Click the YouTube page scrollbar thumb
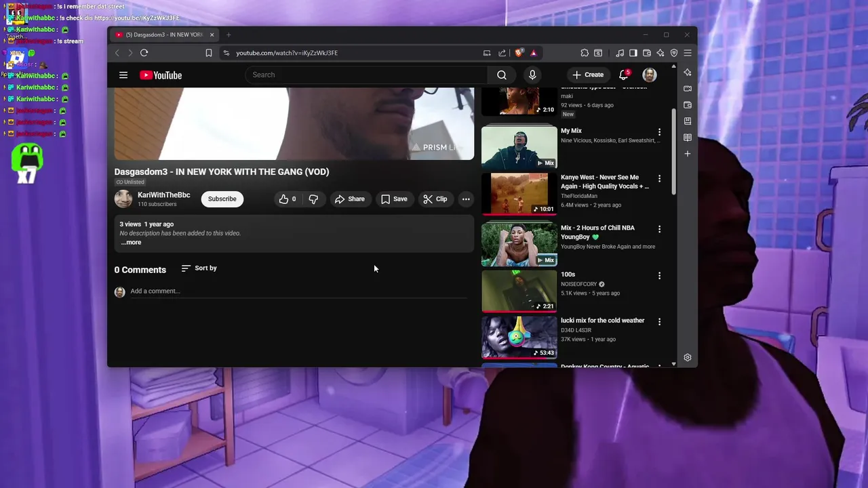Screen dimensions: 868x488 [x=673, y=151]
